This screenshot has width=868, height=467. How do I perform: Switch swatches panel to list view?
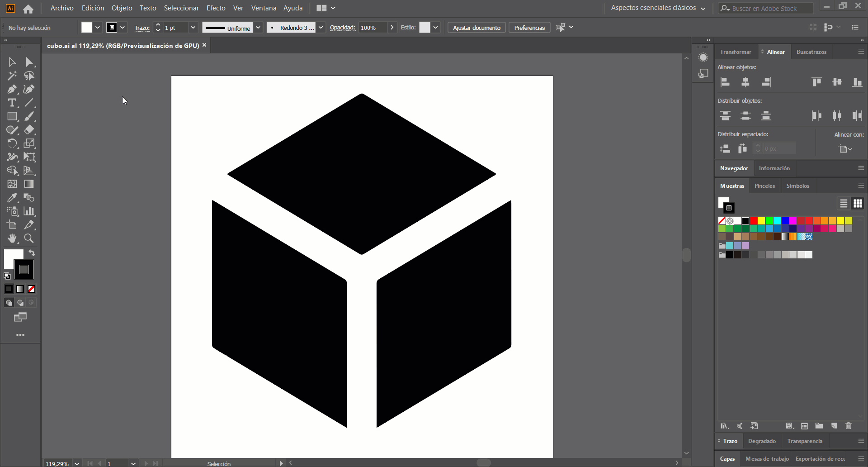pos(844,204)
